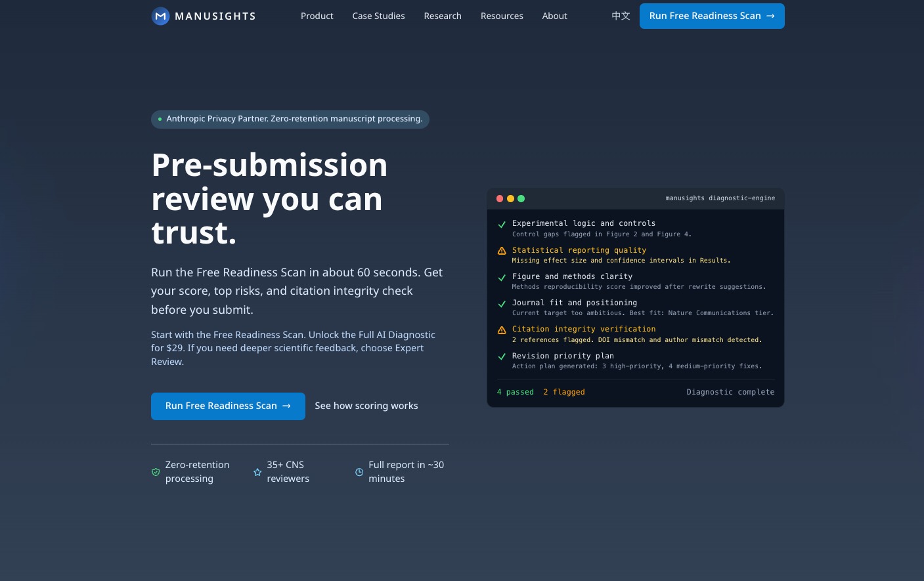Switch language to Chinese (中文)
924x581 pixels.
click(621, 16)
